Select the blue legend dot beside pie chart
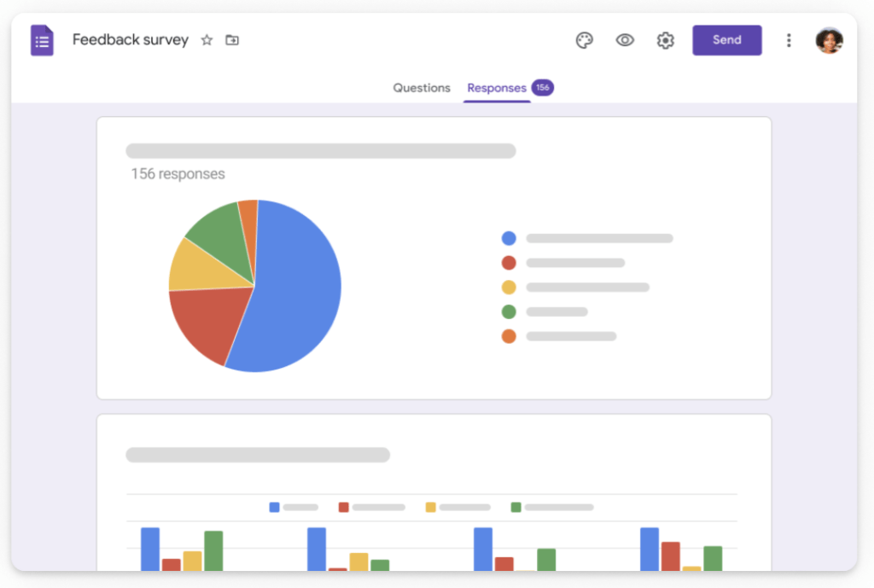Image resolution: width=874 pixels, height=588 pixels. pyautogui.click(x=509, y=239)
